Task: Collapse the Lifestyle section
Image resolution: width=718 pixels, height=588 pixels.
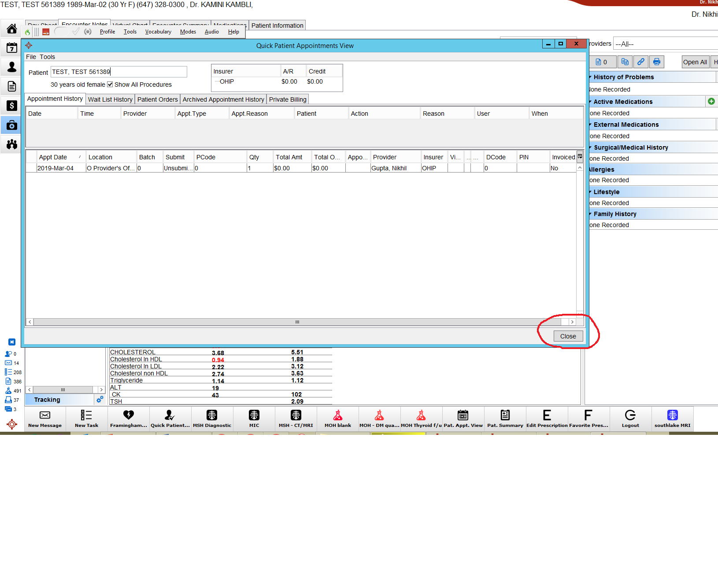Action: coord(591,192)
